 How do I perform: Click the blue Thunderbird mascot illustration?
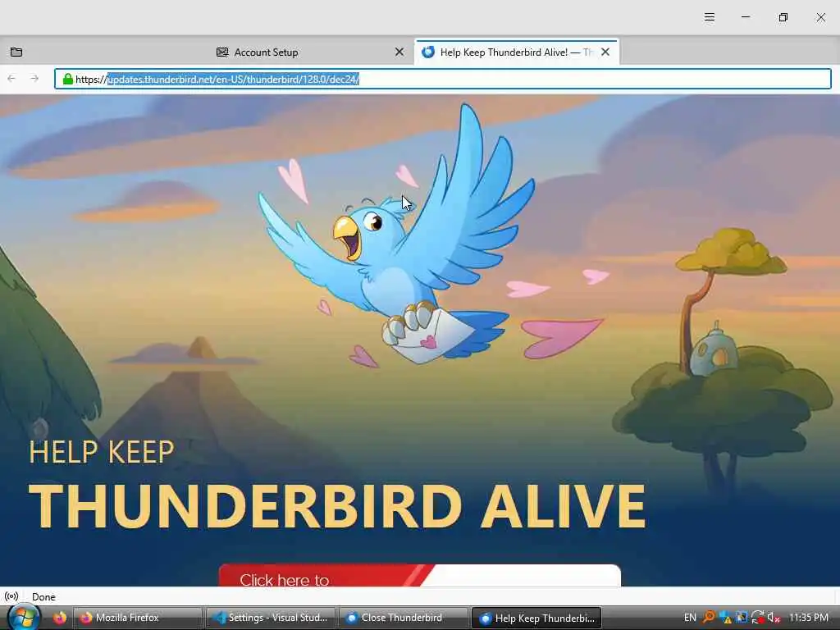tap(396, 233)
